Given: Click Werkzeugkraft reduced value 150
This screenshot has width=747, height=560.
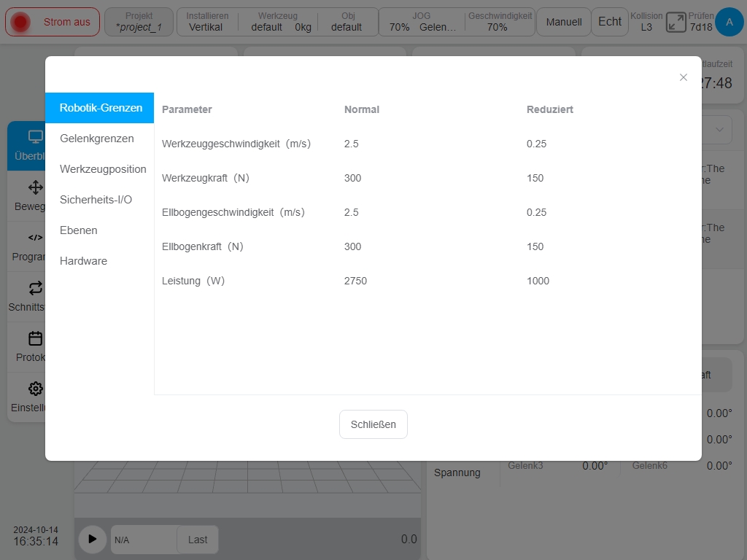Looking at the screenshot, I should point(535,178).
